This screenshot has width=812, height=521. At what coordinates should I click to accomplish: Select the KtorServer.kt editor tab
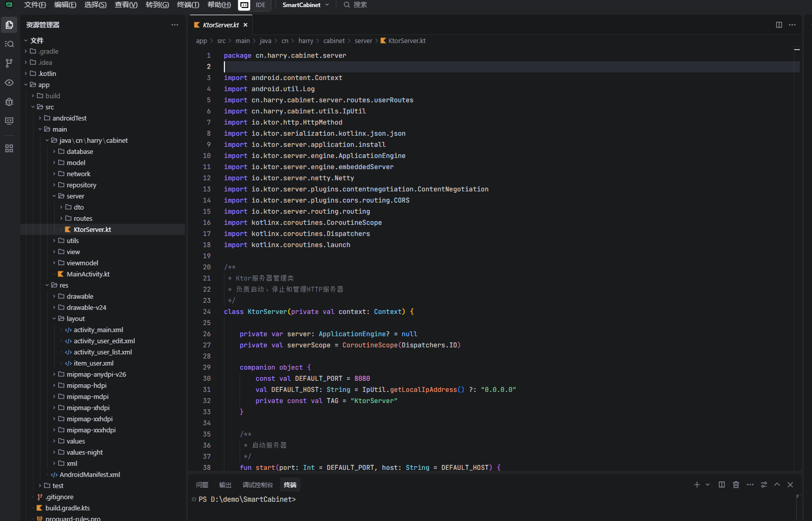[221, 25]
